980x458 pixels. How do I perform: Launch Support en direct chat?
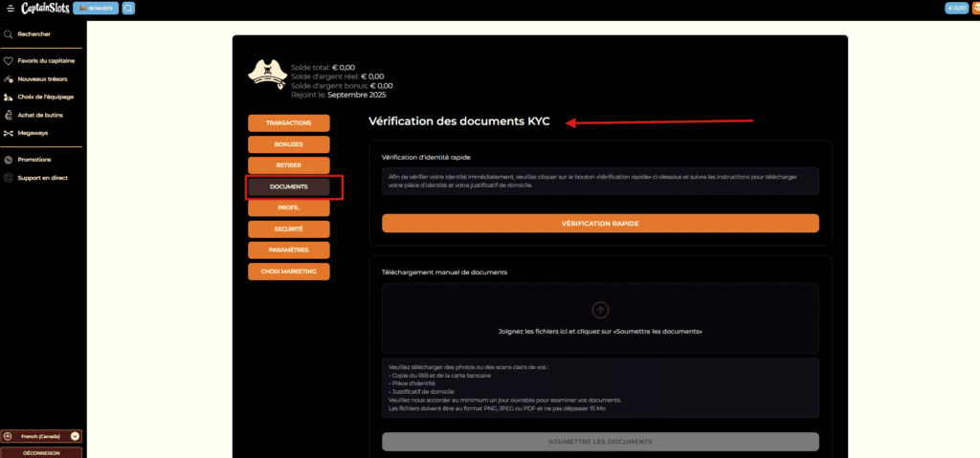point(36,178)
